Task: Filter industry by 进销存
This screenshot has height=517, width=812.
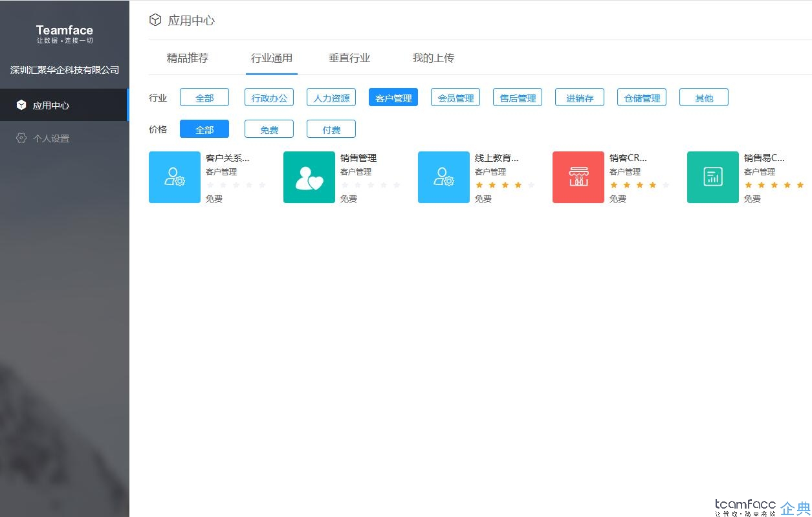Action: point(580,98)
